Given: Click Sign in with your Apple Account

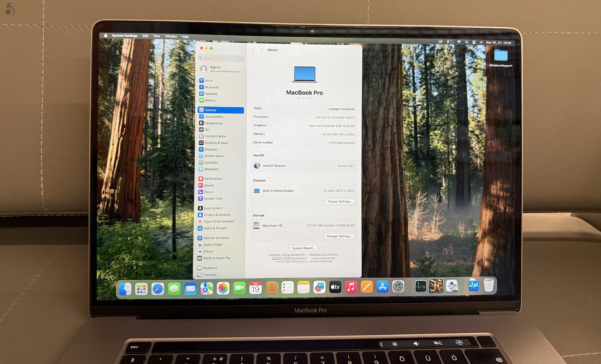Looking at the screenshot, I should click(x=221, y=69).
